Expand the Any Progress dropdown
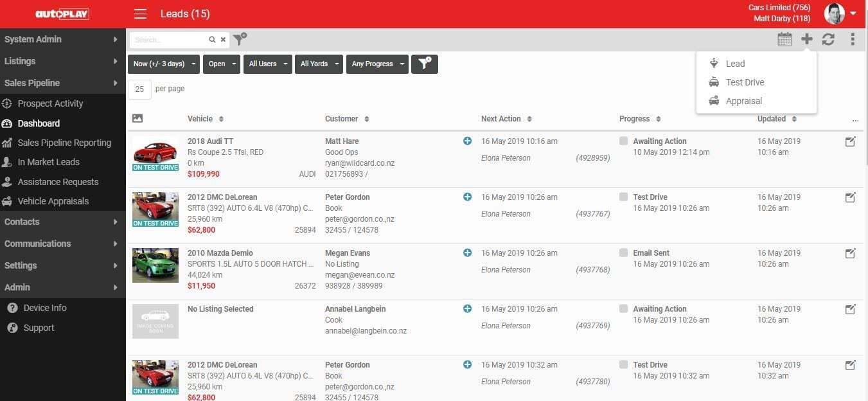This screenshot has width=868, height=401. coord(377,64)
